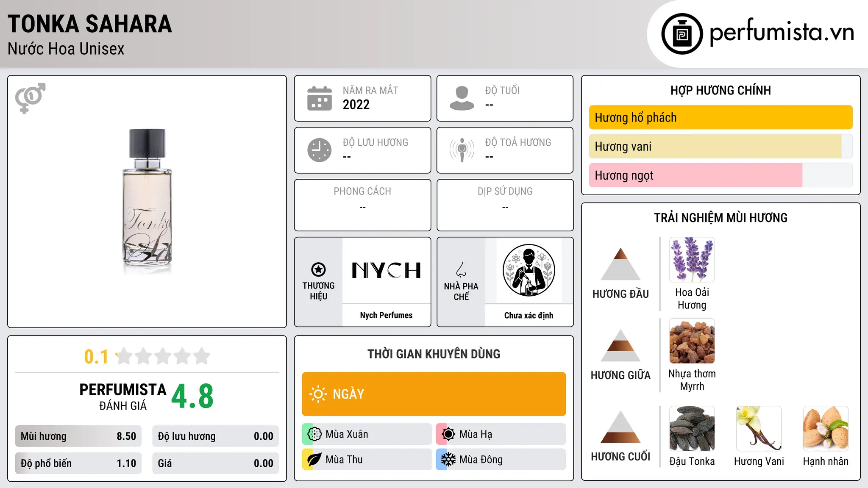Click the Hương giữa pyramid icon
Screen dimensions: 868x488
point(620,345)
